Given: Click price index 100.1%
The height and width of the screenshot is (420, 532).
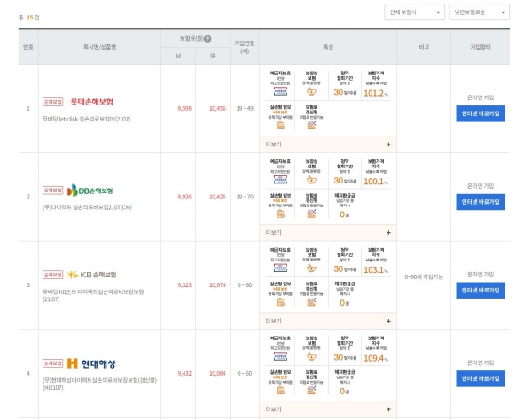Looking at the screenshot, I should [376, 182].
